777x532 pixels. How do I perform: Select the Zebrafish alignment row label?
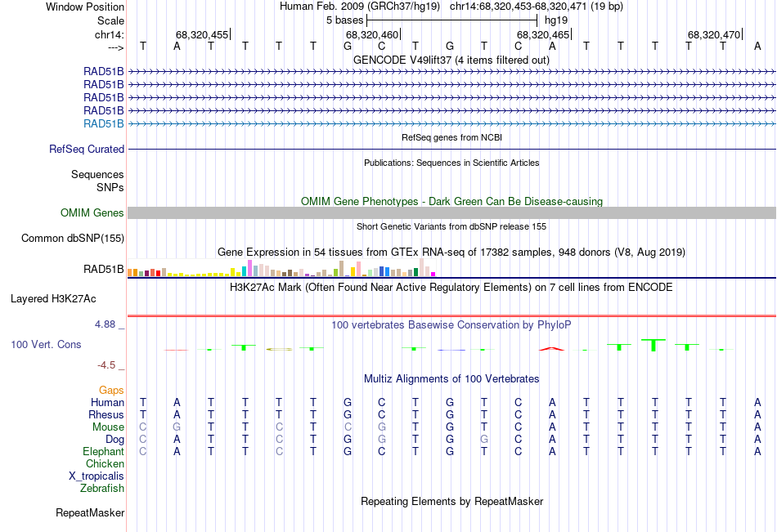(x=102, y=488)
